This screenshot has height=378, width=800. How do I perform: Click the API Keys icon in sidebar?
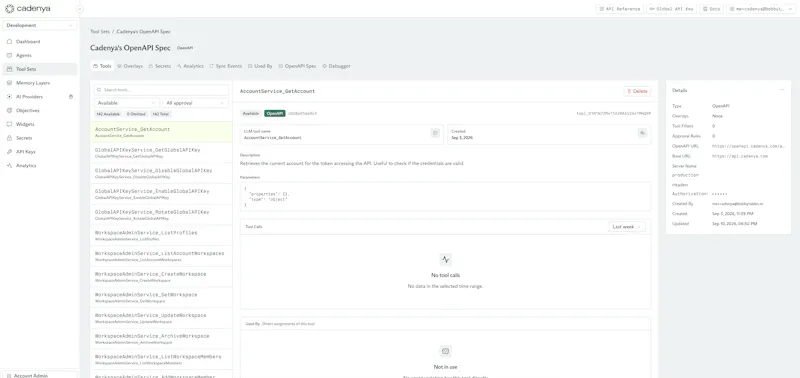click(9, 152)
